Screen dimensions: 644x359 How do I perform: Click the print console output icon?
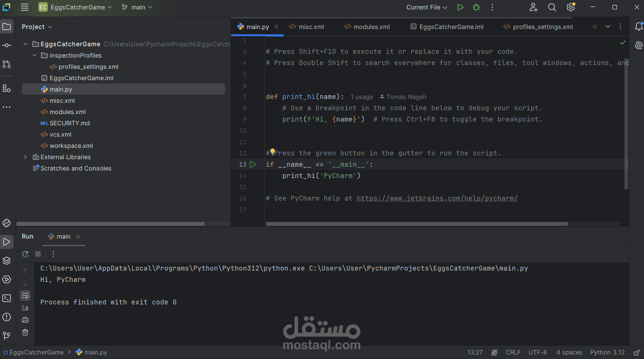[25, 320]
